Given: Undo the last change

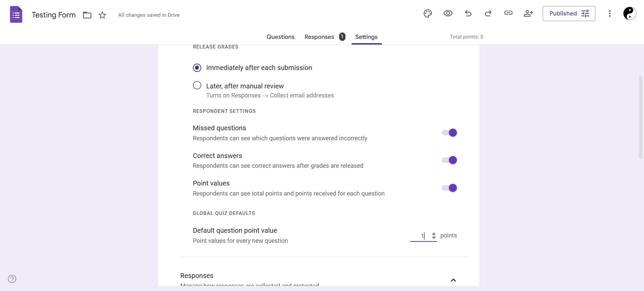Looking at the screenshot, I should coord(468,14).
